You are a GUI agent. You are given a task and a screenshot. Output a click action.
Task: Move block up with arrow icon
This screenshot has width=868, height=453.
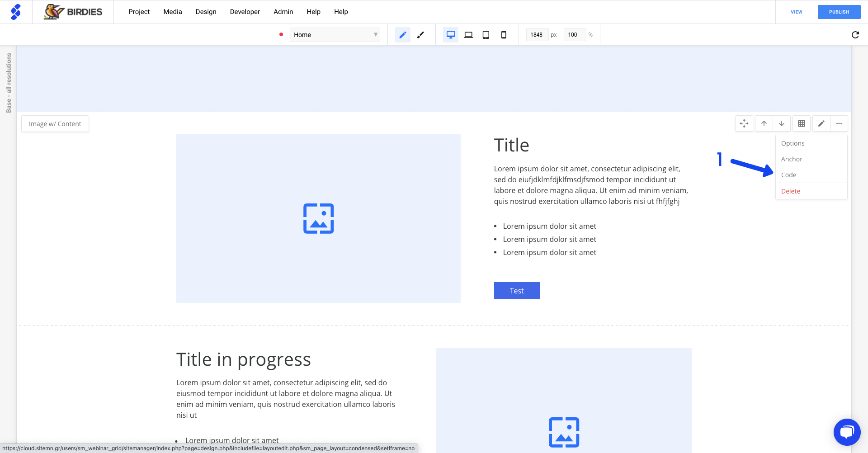[x=764, y=123]
